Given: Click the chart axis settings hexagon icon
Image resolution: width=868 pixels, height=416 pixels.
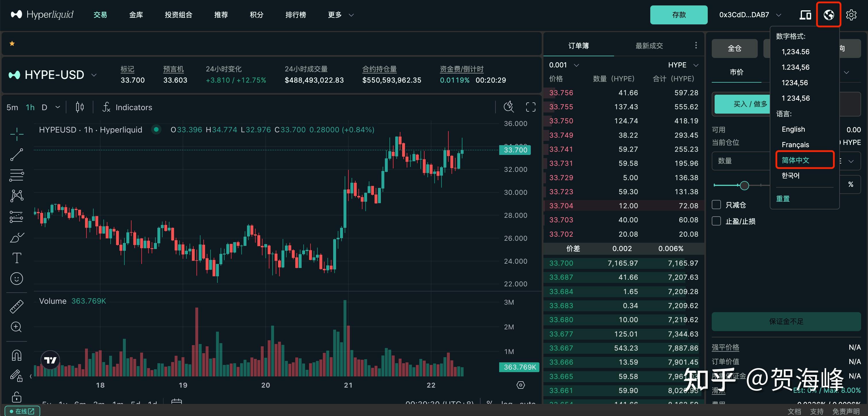Looking at the screenshot, I should coord(520,385).
